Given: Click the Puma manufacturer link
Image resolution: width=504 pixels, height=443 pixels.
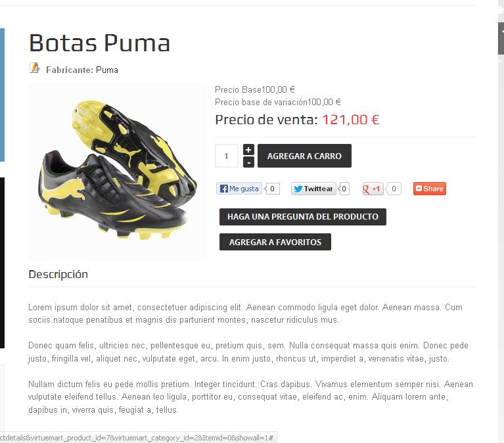Looking at the screenshot, I should click(107, 70).
